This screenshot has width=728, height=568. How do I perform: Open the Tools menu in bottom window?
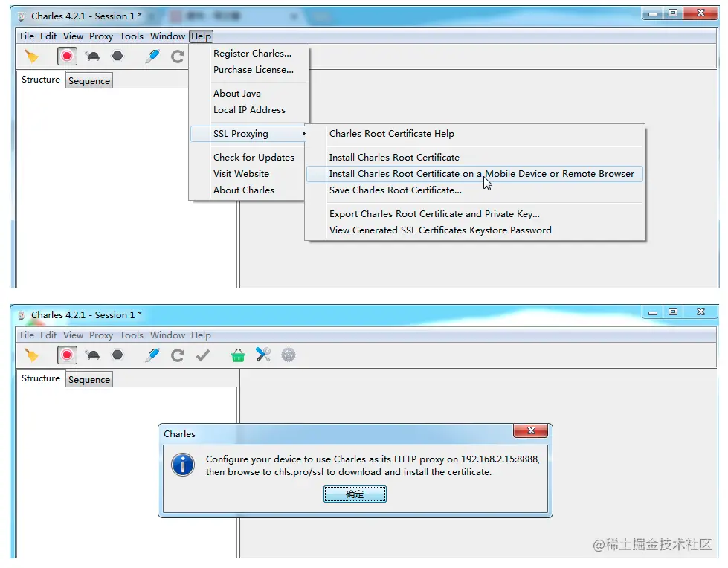132,335
